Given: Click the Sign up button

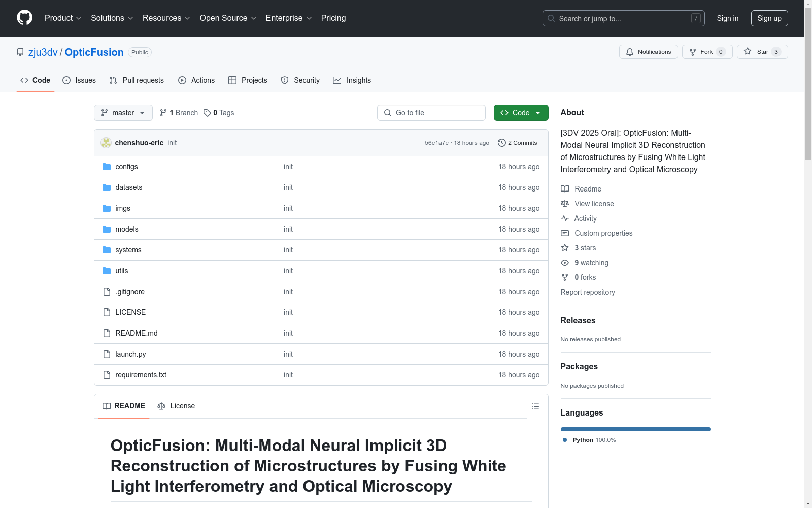Looking at the screenshot, I should click(x=769, y=18).
